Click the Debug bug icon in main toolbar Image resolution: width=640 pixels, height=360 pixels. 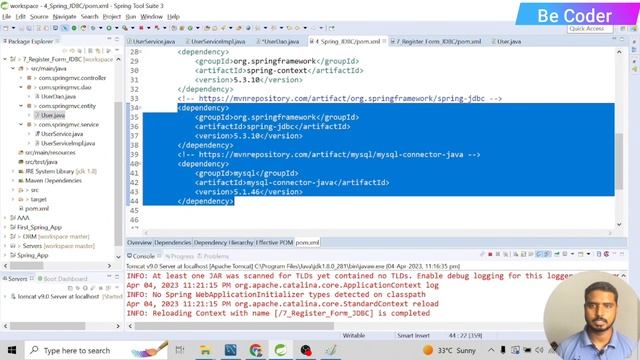coord(93,28)
